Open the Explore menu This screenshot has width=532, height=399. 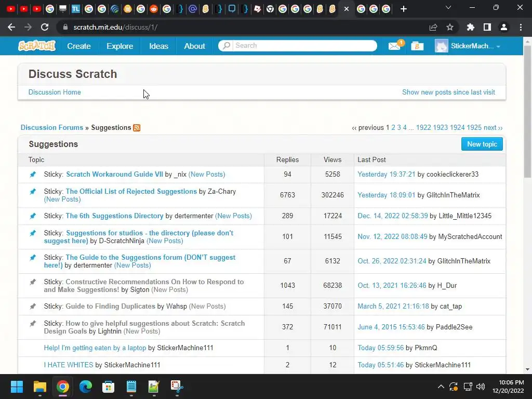(120, 46)
